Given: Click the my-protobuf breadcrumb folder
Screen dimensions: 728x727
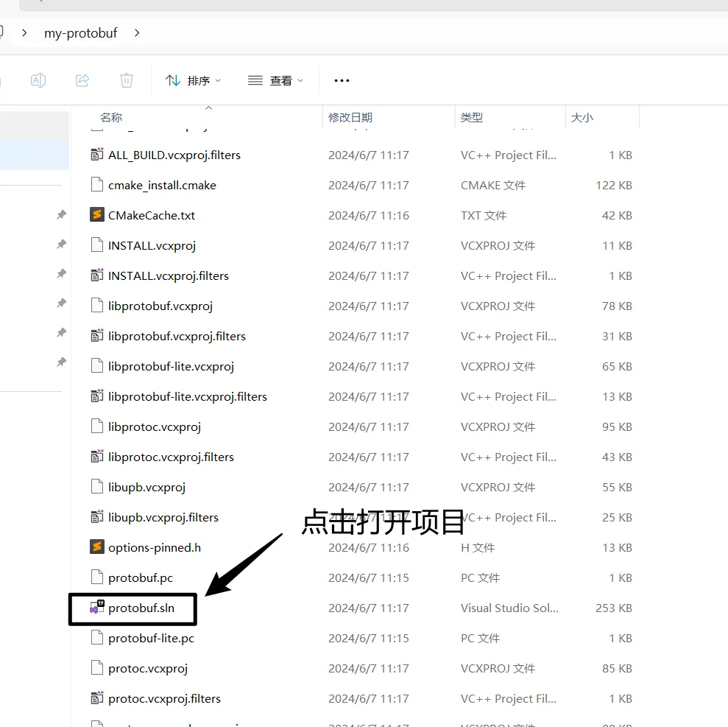Looking at the screenshot, I should pos(81,33).
